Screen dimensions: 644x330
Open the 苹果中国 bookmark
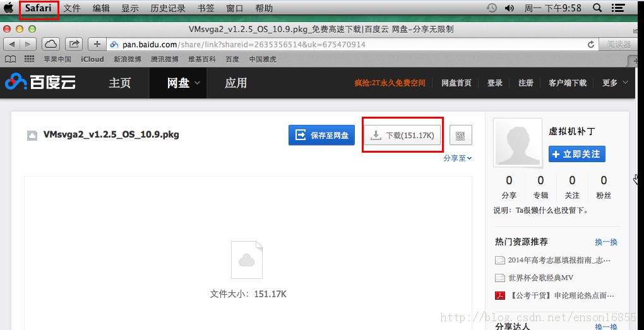click(57, 59)
